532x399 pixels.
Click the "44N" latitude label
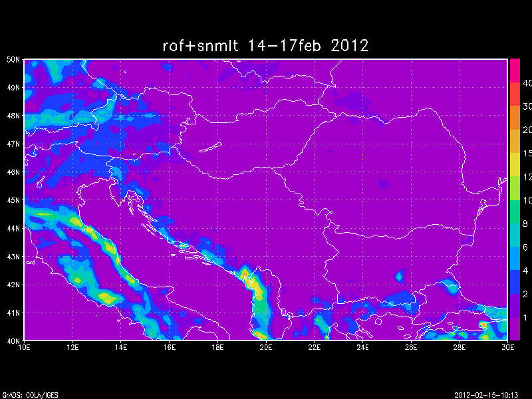coord(13,228)
